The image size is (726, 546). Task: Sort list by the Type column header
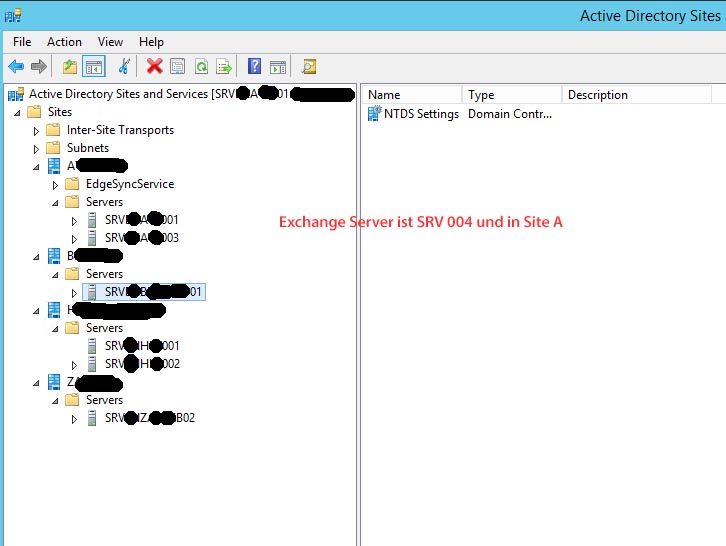pos(512,94)
